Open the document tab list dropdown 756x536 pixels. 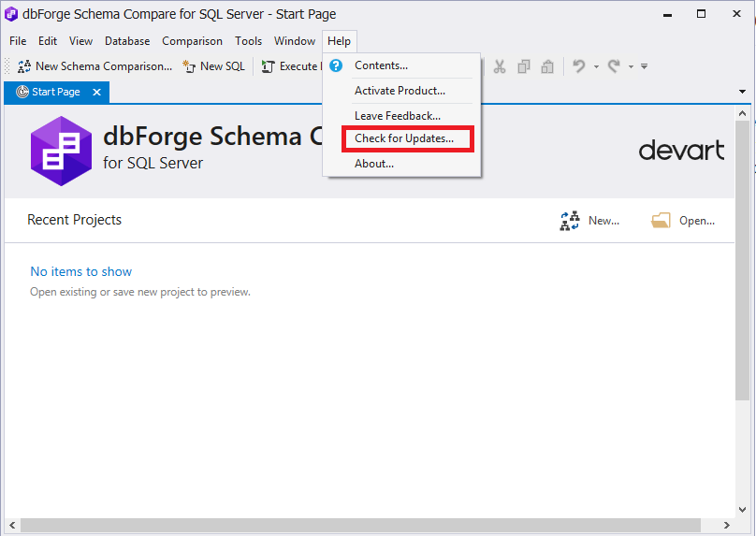[x=742, y=92]
